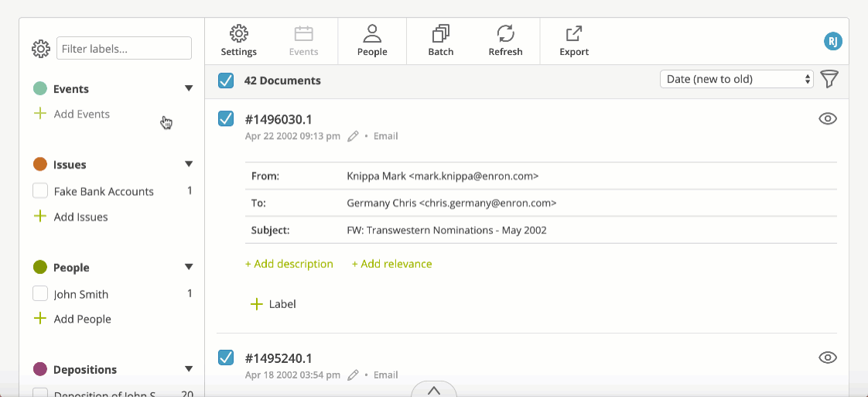Click the plus icon next to Label

(x=256, y=304)
